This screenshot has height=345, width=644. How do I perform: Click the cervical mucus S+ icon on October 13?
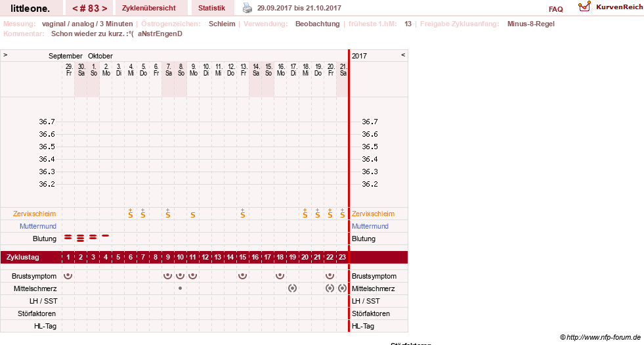click(x=243, y=213)
